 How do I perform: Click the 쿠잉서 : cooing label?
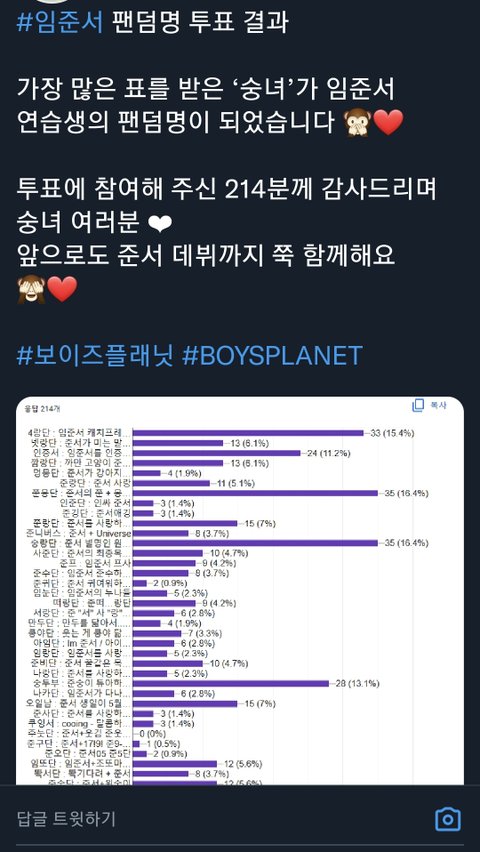tap(80, 724)
